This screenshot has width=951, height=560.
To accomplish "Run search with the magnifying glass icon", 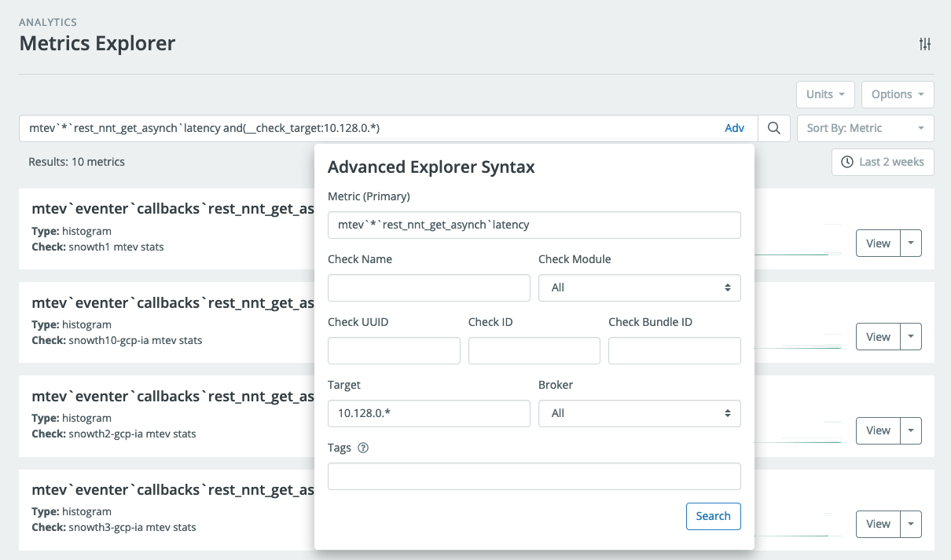I will coord(773,127).
